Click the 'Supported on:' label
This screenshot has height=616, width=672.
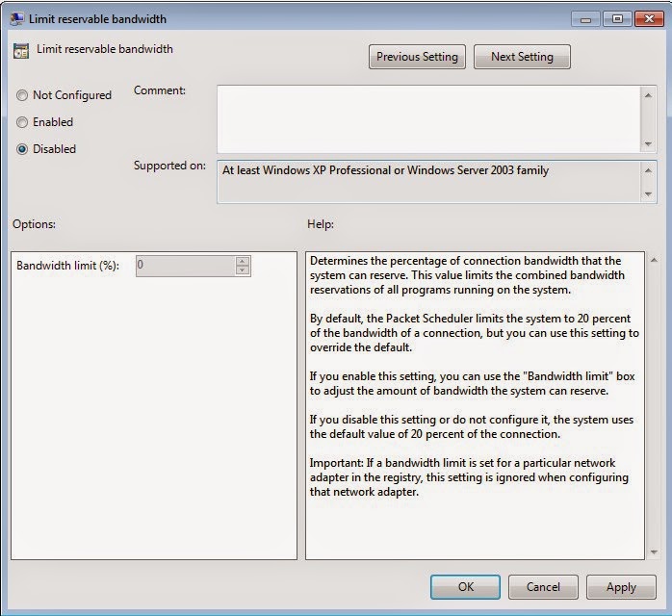(x=169, y=166)
